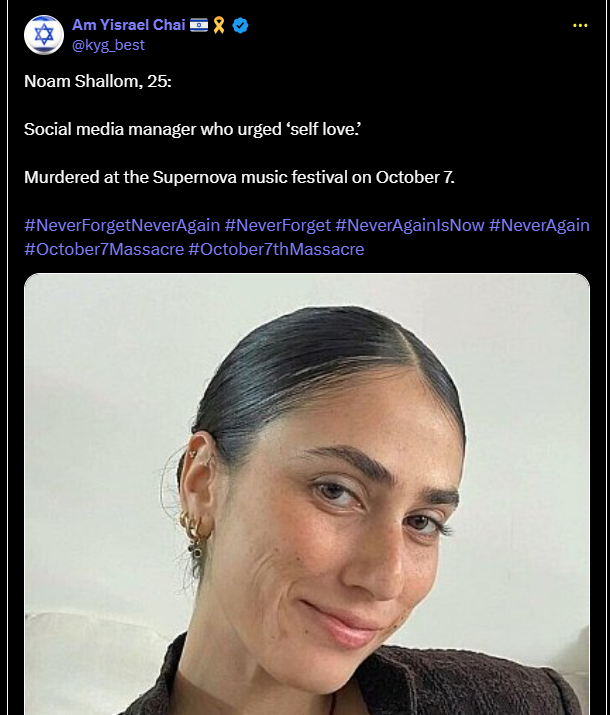Open the #NeverAgainIsNow hashtag
Image resolution: width=610 pixels, height=715 pixels.
point(410,225)
